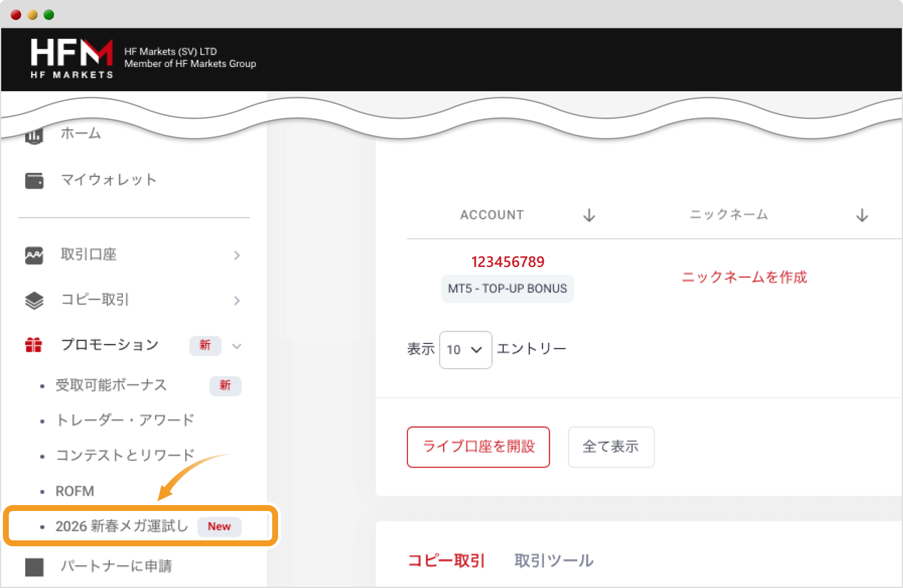The height and width of the screenshot is (588, 903).
Task: Click ライブ口座を開設 button
Action: [x=478, y=447]
